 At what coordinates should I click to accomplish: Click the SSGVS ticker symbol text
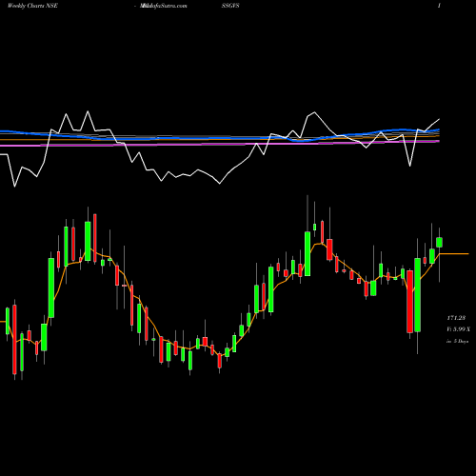pyautogui.click(x=230, y=6)
